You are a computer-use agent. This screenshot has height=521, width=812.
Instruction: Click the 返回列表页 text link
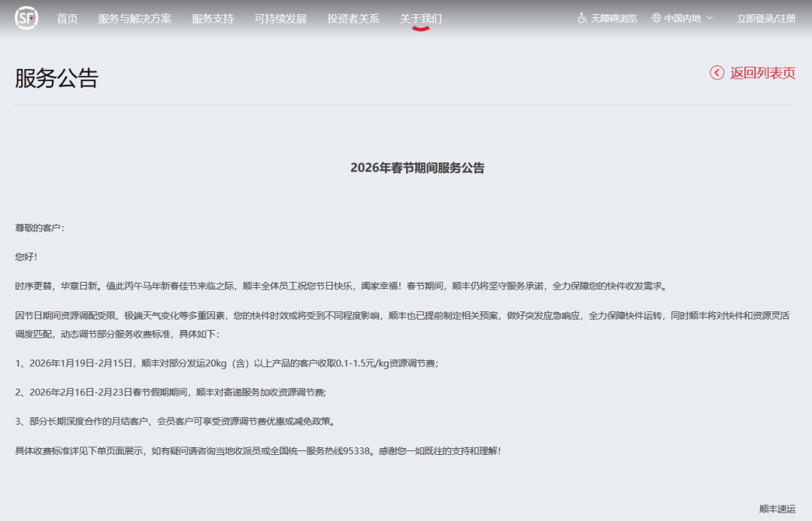click(762, 73)
